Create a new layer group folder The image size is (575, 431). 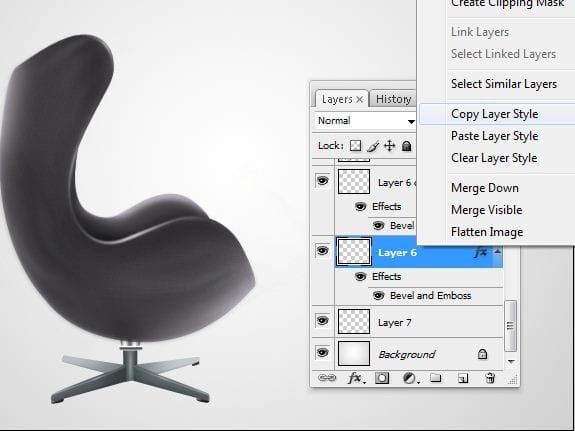[x=435, y=378]
